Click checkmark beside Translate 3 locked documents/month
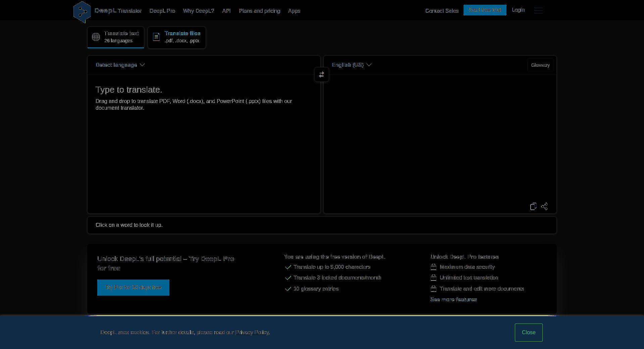The height and width of the screenshot is (349, 644). [x=288, y=278]
